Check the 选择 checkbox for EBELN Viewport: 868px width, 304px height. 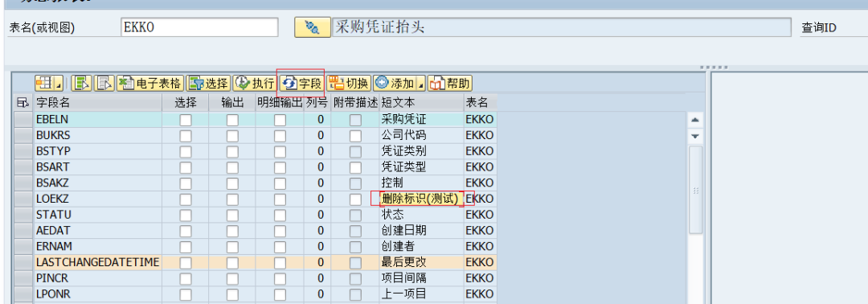pos(186,120)
